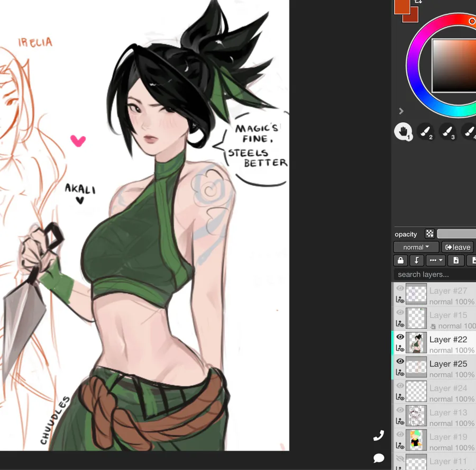Click owner icon on Layer #24
The image size is (476, 470).
tap(400, 397)
